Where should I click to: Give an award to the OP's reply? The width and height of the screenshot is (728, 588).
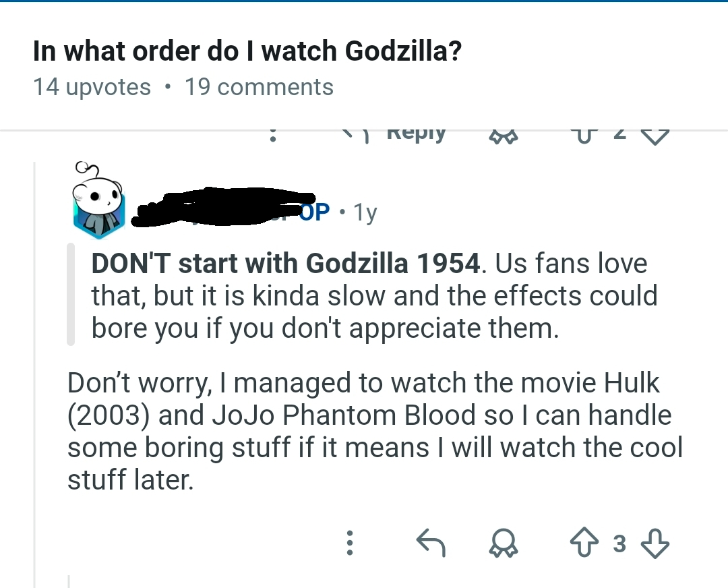502,543
